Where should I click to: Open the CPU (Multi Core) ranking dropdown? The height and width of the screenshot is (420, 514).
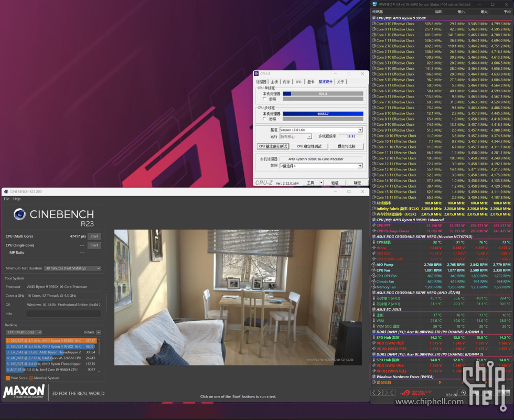24,332
